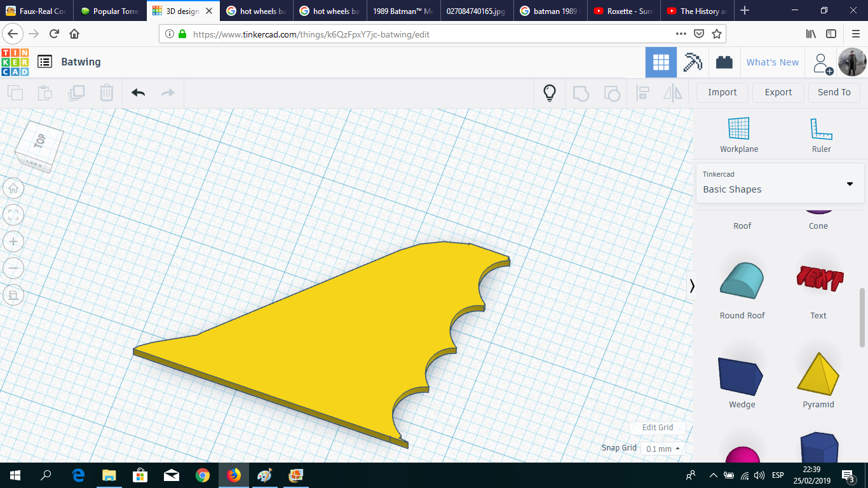Bookmark this page star icon

[717, 34]
